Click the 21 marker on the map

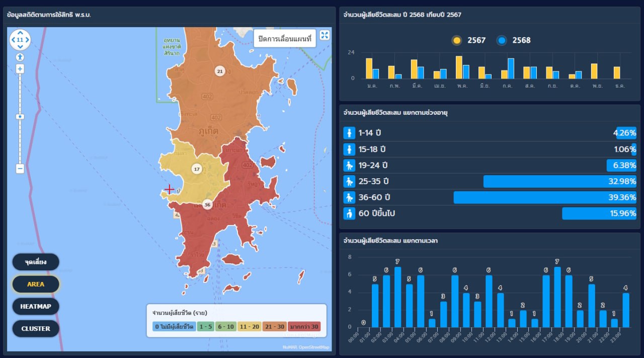pos(219,71)
